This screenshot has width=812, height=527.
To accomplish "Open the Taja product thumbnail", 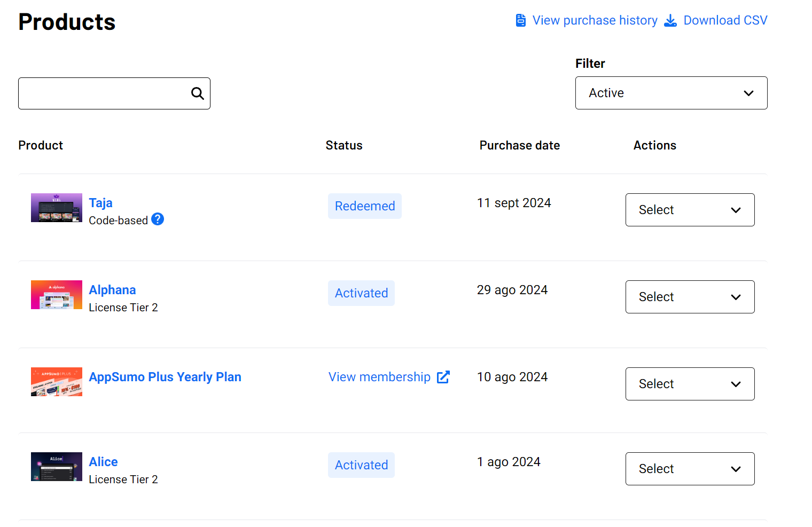I will click(57, 208).
